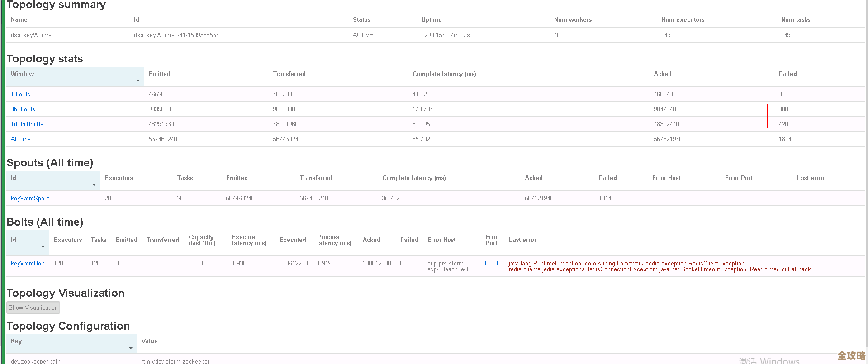Sort Topology stats by Window column arrow
Screen dimensions: 868x364
(x=138, y=81)
